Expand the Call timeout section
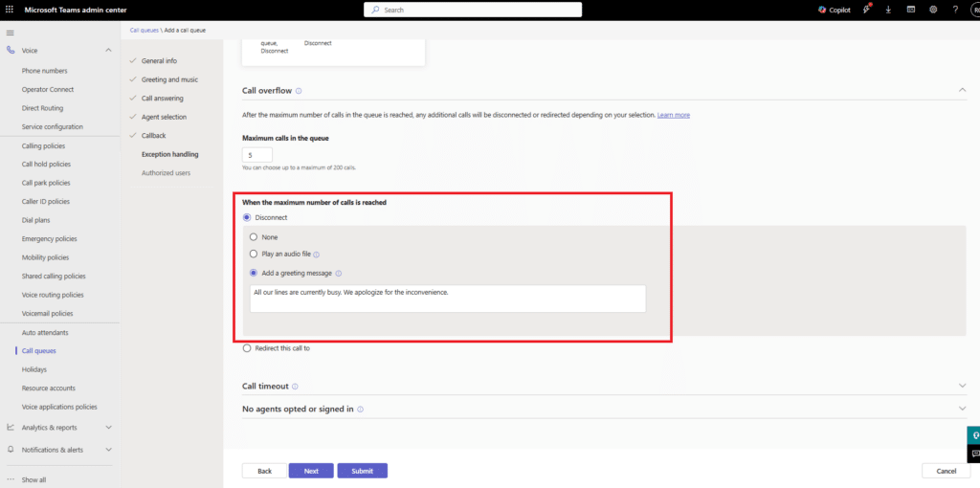 click(x=962, y=386)
